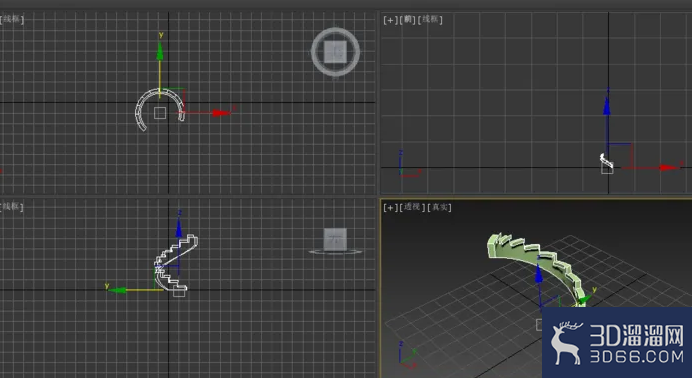Grab red X axis arrow in top-left viewport

pos(221,113)
